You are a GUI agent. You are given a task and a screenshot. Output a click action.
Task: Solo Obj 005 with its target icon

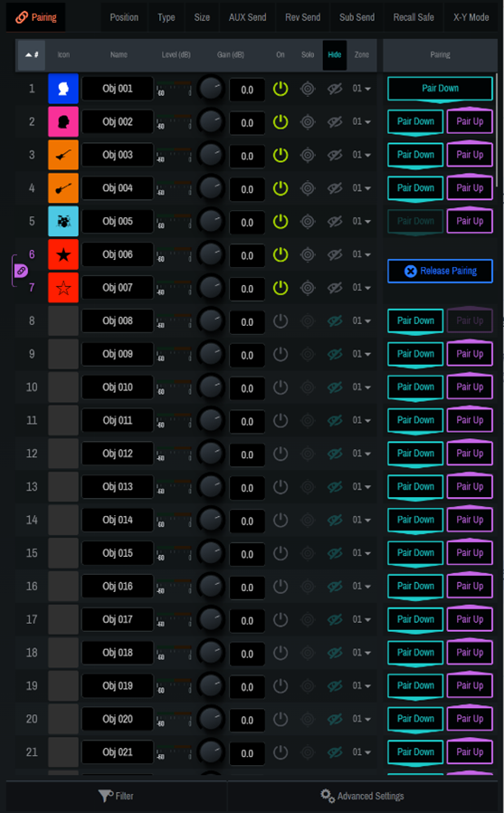click(x=308, y=222)
